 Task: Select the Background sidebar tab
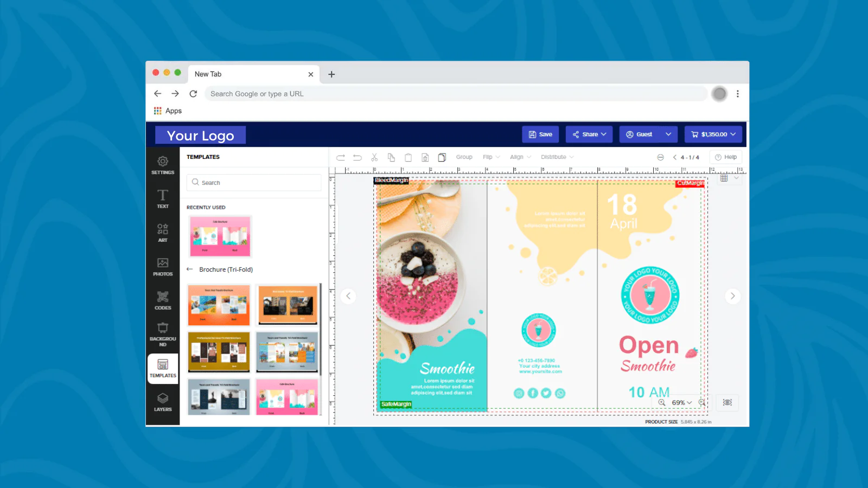click(163, 333)
